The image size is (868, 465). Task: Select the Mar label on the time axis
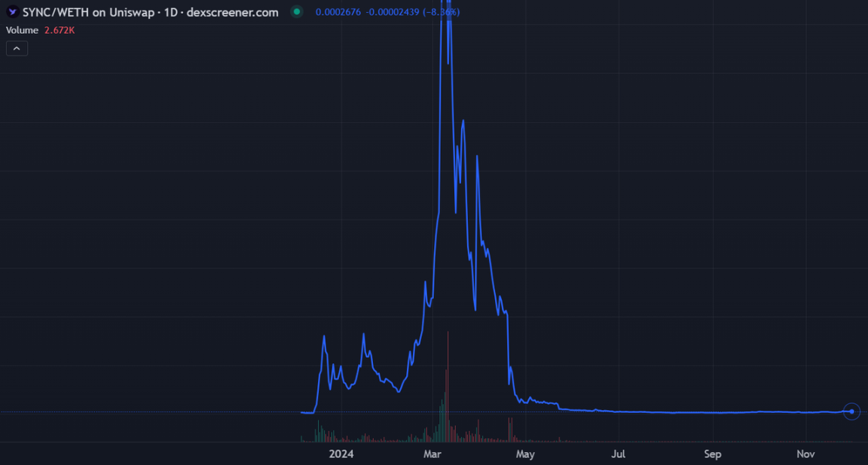432,454
